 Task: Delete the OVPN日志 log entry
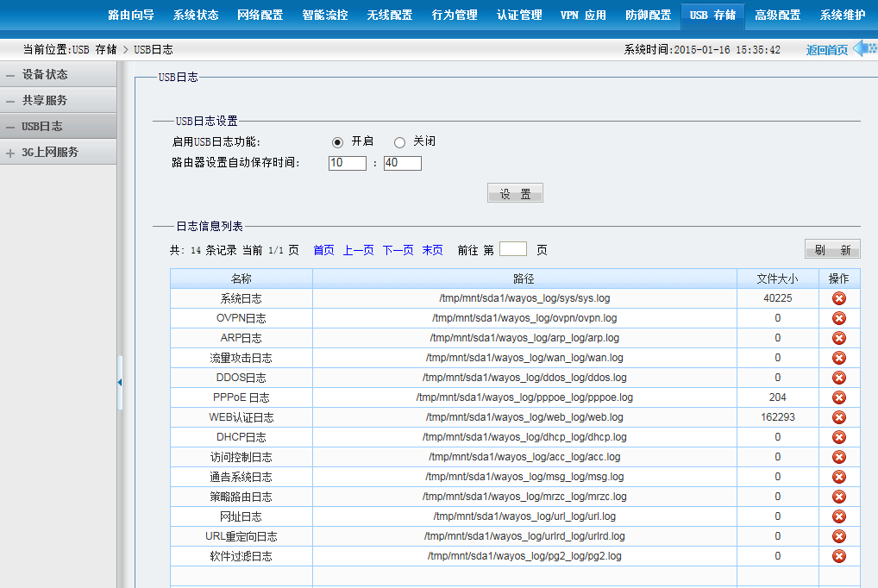tap(838, 318)
